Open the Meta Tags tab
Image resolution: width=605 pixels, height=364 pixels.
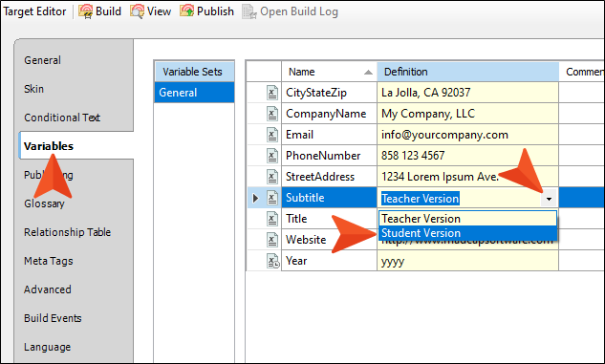(x=48, y=261)
